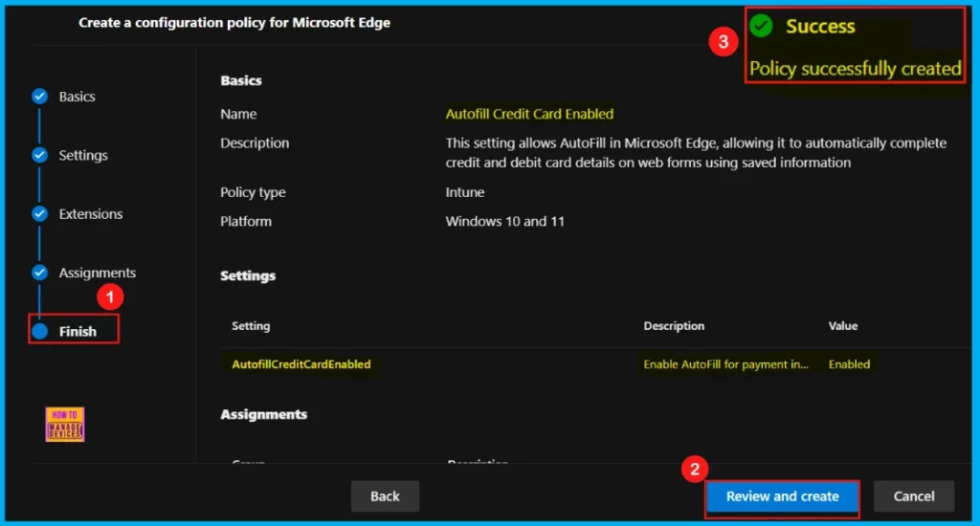The height and width of the screenshot is (526, 980).
Task: Click the Assignments section heading
Action: (263, 414)
